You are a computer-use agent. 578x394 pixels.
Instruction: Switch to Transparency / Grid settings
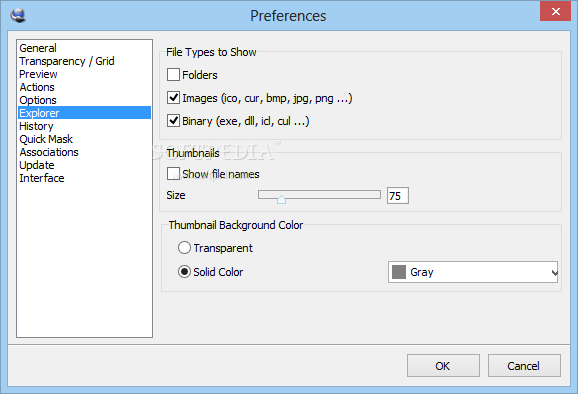coord(67,61)
